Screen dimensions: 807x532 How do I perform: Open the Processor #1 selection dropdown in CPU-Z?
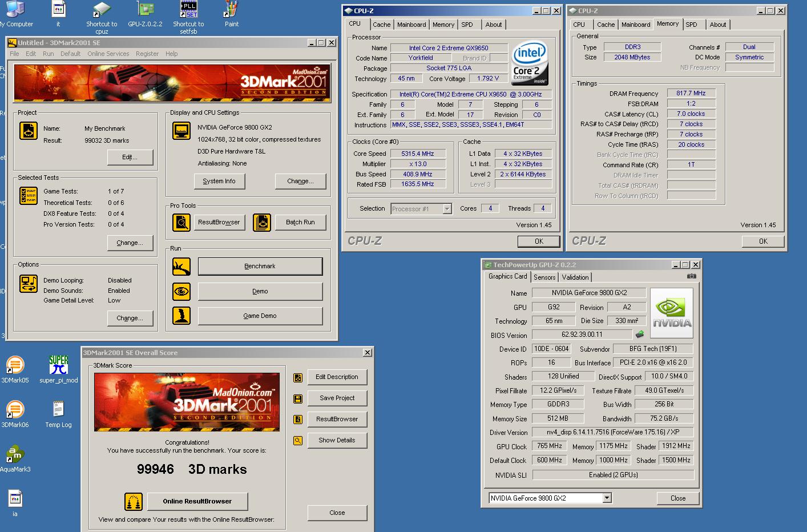point(447,209)
